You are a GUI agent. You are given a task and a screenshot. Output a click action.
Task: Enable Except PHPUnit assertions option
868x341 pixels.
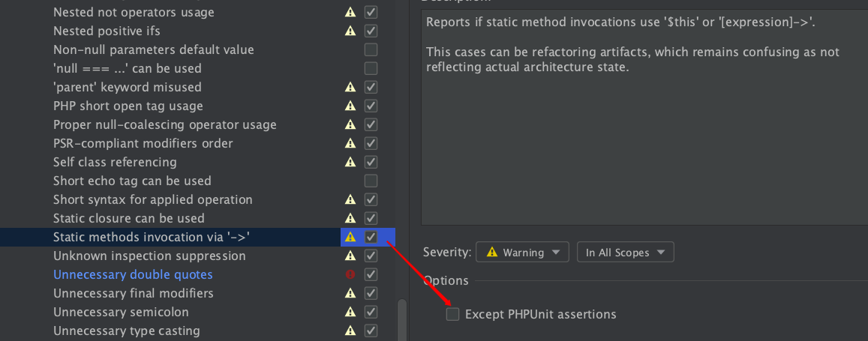(453, 315)
